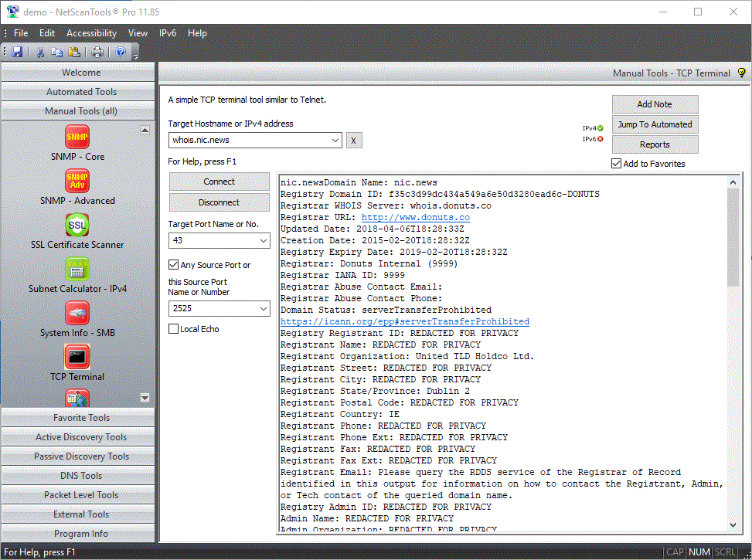The width and height of the screenshot is (752, 560).
Task: Enable the Local Echo checkbox
Action: pos(174,329)
